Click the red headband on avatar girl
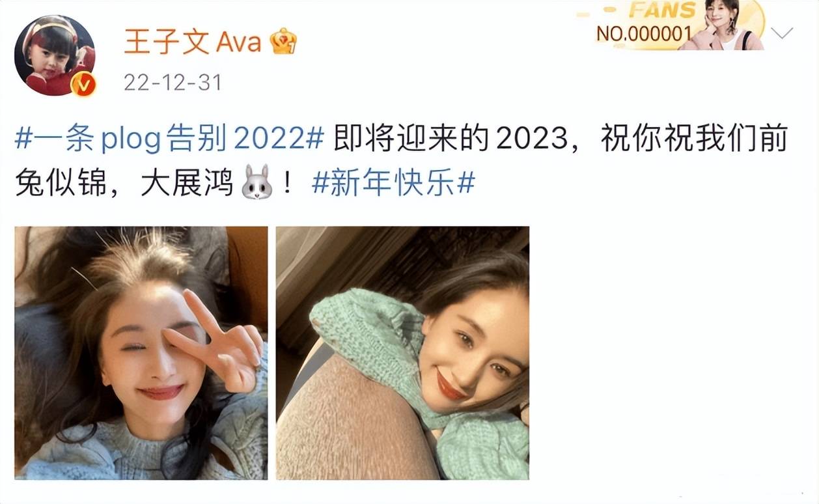Image resolution: width=819 pixels, height=504 pixels. coord(46,29)
